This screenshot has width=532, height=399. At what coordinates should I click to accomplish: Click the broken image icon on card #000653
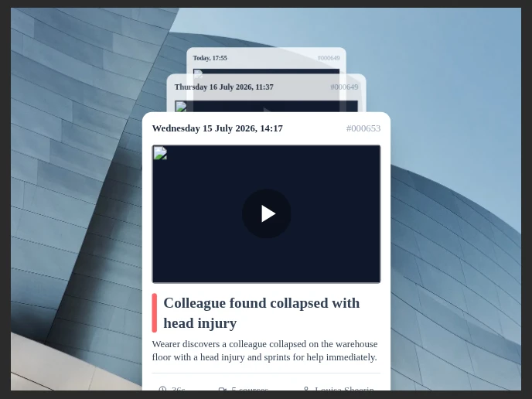click(x=160, y=152)
